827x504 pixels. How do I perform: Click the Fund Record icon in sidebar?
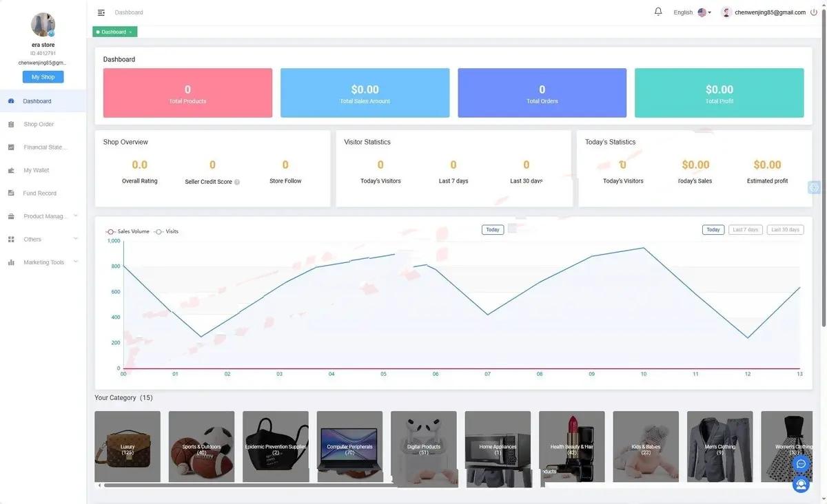tap(11, 193)
